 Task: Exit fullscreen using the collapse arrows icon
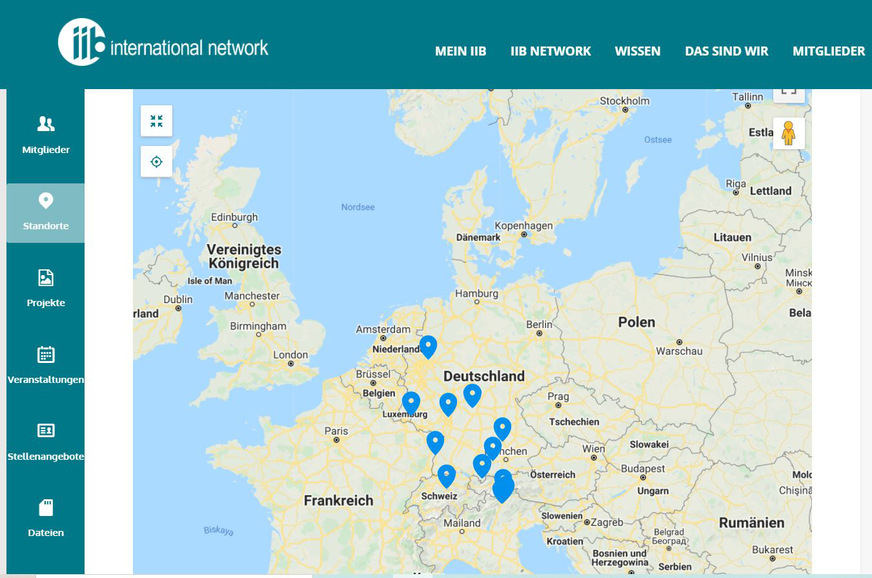(156, 120)
